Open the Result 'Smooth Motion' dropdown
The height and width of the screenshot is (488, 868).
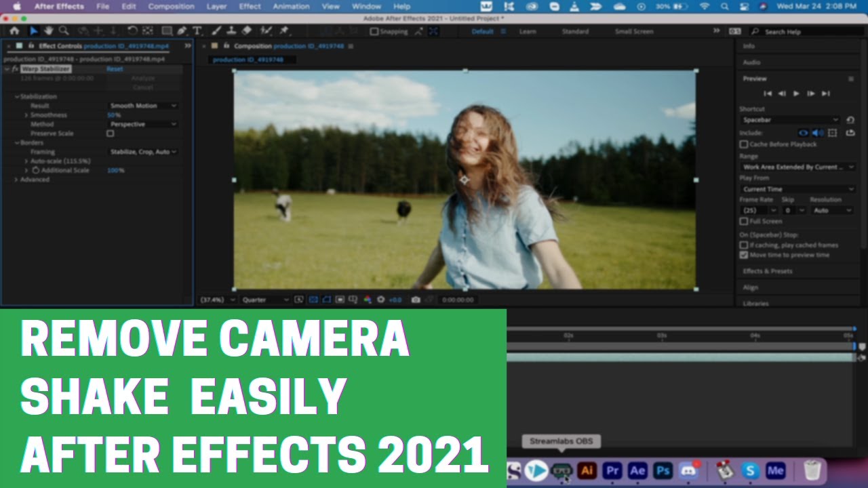point(143,106)
